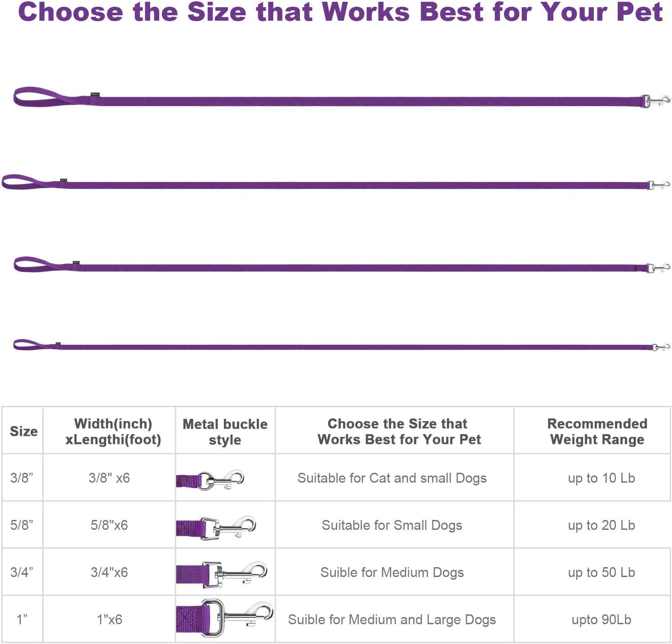Image resolution: width=672 pixels, height=644 pixels.
Task: Click the large purple page title heading
Action: [x=340, y=12]
